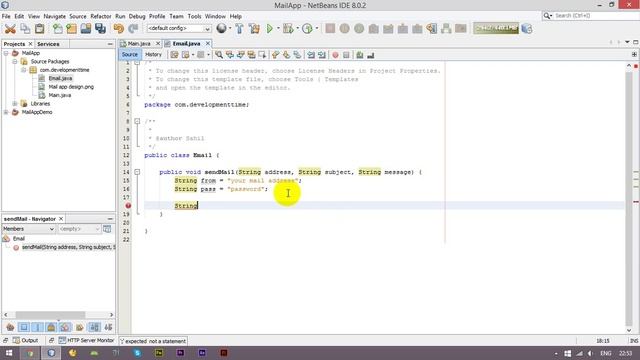Click the Toggle Bookmark editor icon
This screenshot has height=360, width=640.
[297, 55]
